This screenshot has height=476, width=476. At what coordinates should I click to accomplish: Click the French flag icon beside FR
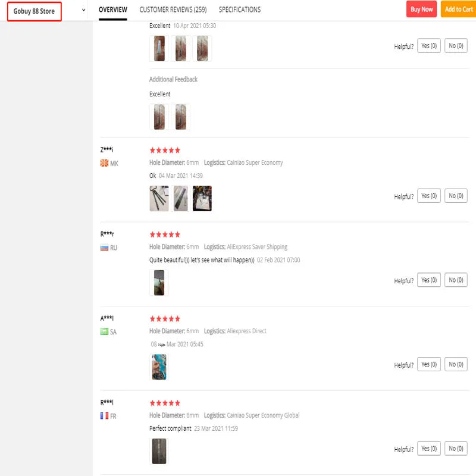click(x=104, y=416)
